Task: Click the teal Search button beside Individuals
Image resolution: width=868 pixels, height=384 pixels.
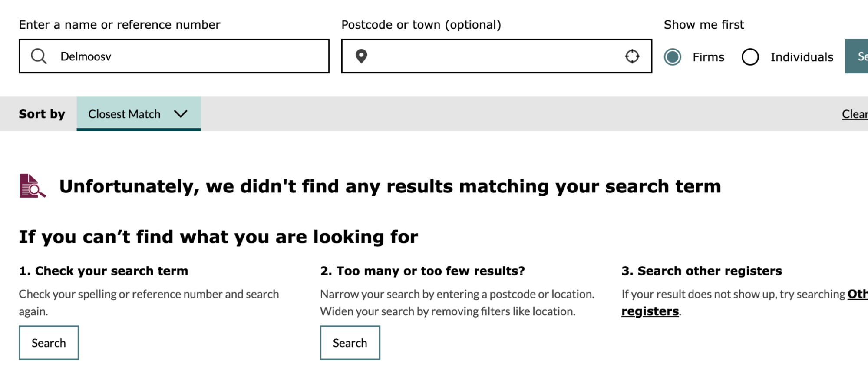Action: [x=856, y=56]
